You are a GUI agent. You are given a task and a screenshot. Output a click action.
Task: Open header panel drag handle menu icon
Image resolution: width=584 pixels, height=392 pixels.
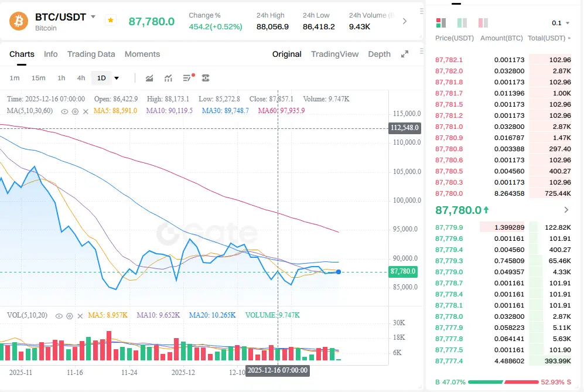(421, 11)
